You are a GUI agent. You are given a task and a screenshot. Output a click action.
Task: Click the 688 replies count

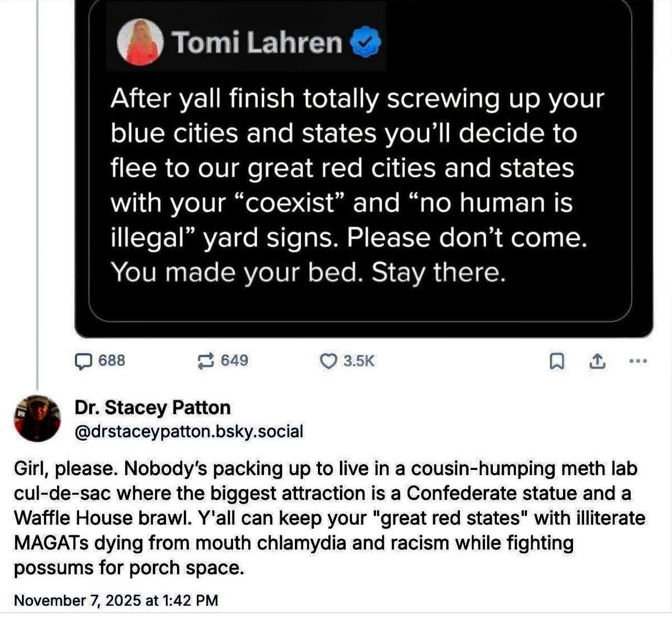pyautogui.click(x=112, y=360)
